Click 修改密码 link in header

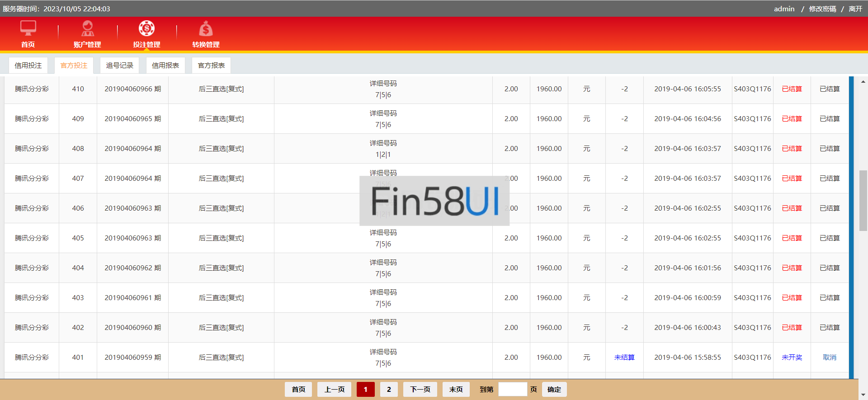tap(822, 9)
